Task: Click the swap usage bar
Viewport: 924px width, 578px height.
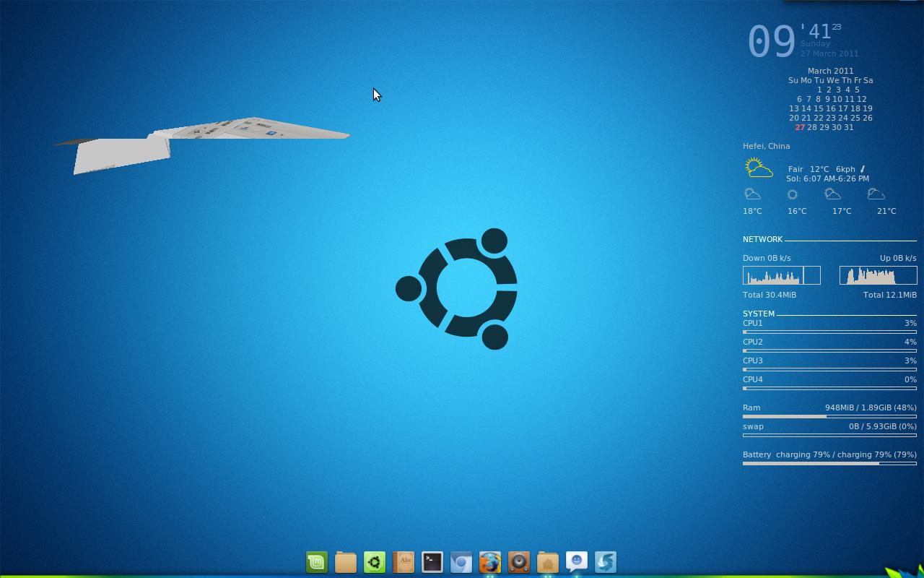Action: pos(829,435)
